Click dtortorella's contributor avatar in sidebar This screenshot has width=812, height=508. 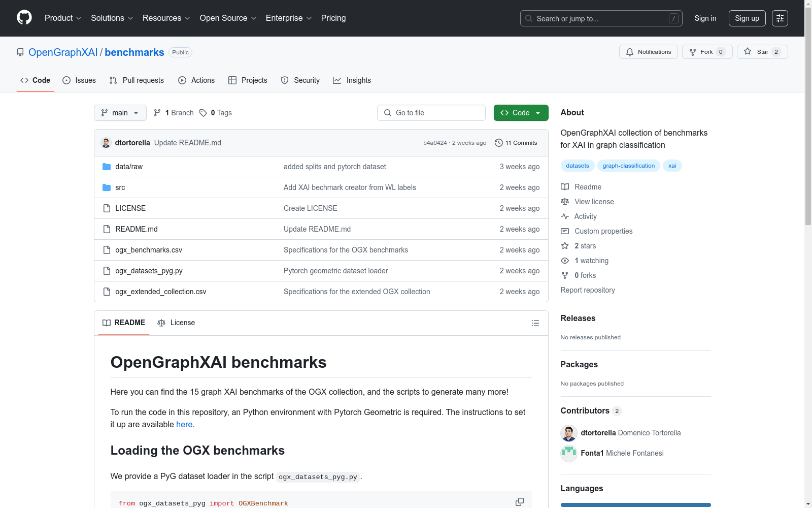(569, 433)
